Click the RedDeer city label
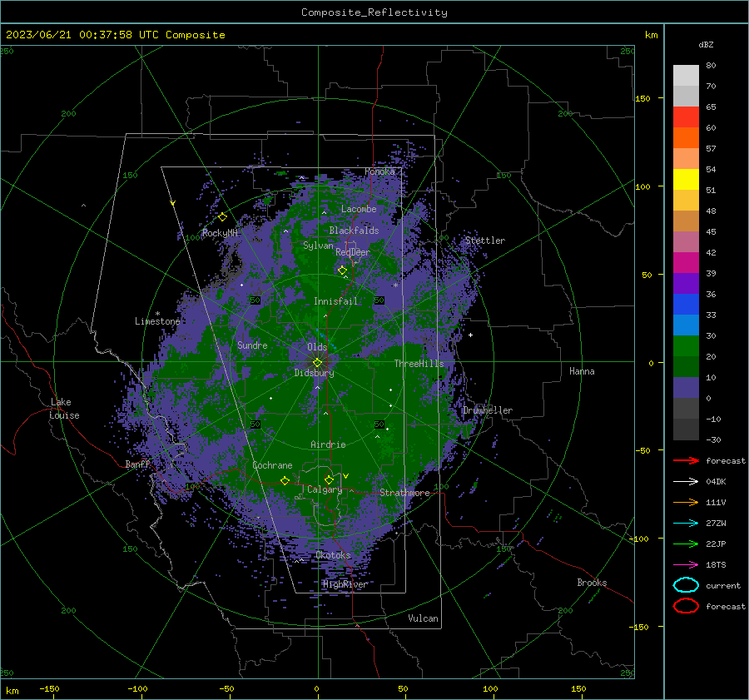 tap(353, 252)
